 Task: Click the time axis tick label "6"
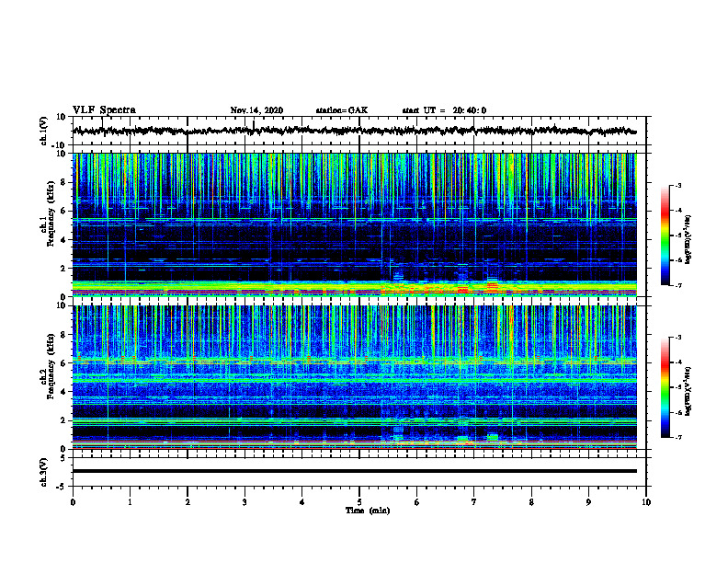(417, 502)
